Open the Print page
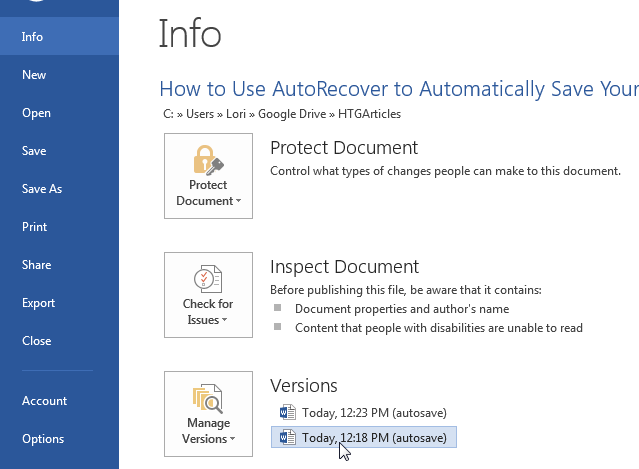Screen dimensions: 639x469 click(35, 227)
